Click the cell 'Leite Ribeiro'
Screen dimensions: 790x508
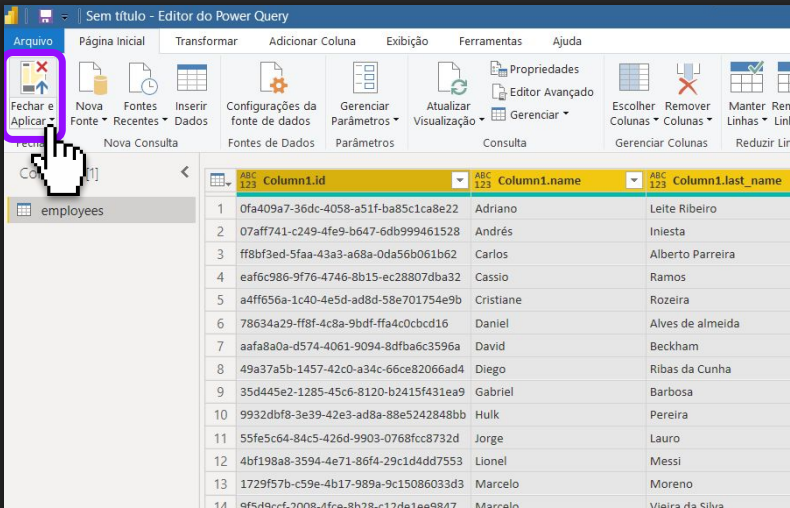point(718,208)
